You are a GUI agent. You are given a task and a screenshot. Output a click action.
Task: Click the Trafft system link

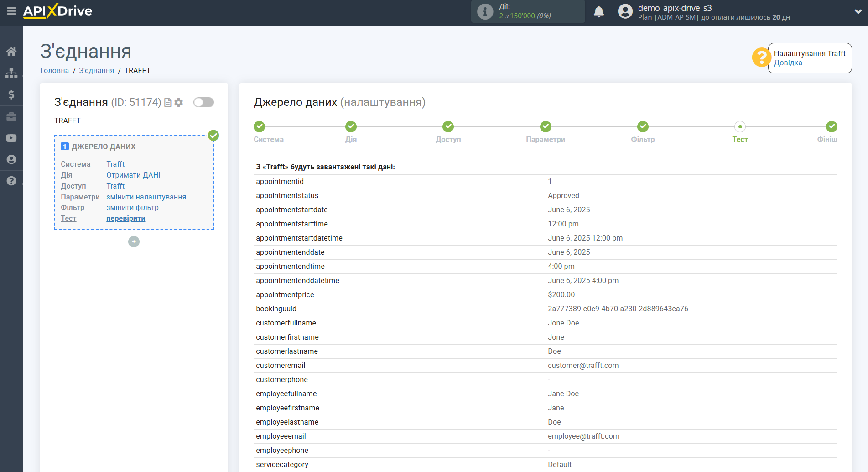[x=115, y=164]
